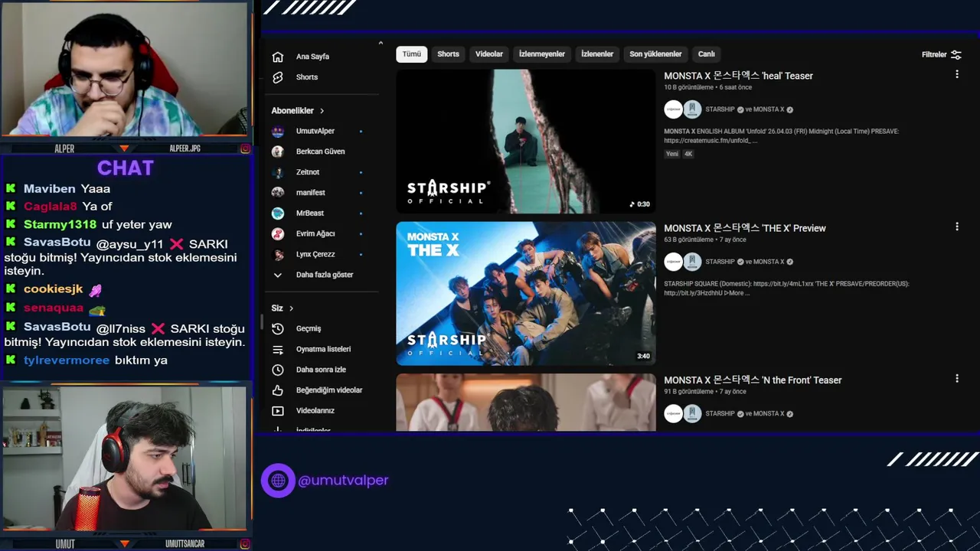Click Instagram icon beside ALPEER.JPG label
The width and height of the screenshot is (980, 551).
245,148
